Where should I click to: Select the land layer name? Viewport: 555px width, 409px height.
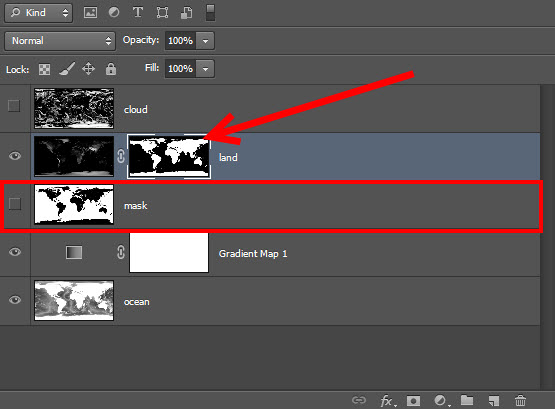[x=228, y=157]
